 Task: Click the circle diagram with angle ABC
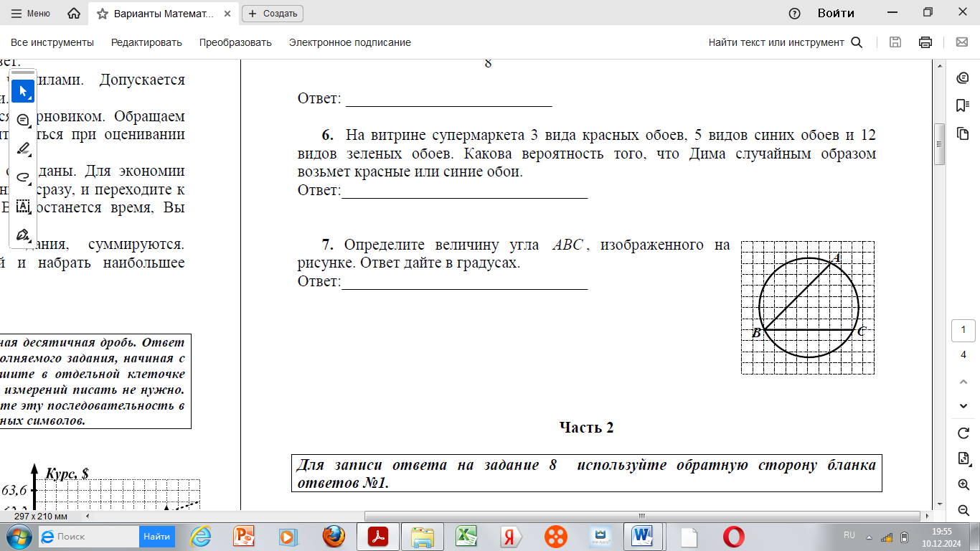808,307
